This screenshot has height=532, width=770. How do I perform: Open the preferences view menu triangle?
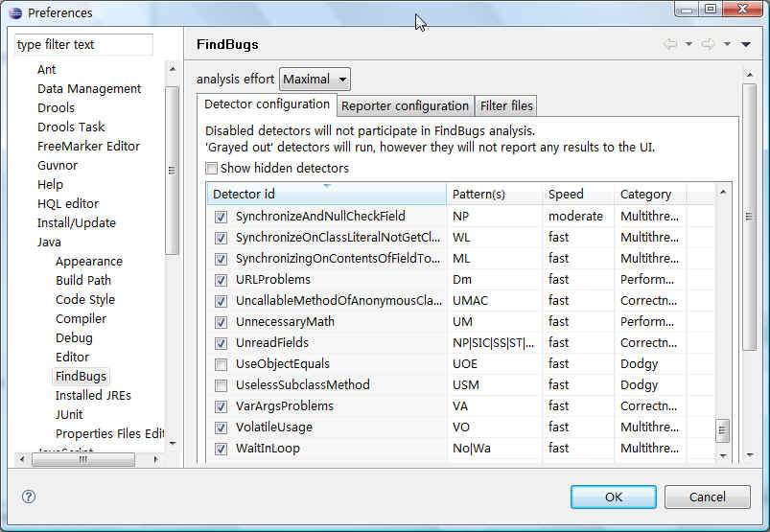click(x=746, y=44)
